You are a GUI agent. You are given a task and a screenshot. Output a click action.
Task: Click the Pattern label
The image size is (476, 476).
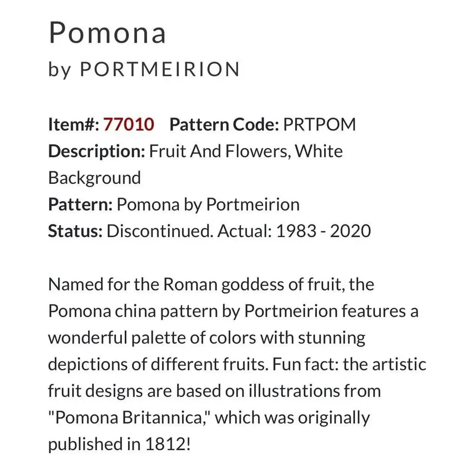81,204
